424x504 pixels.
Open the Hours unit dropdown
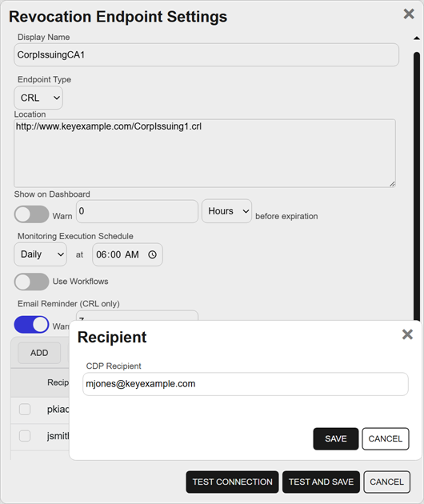226,211
